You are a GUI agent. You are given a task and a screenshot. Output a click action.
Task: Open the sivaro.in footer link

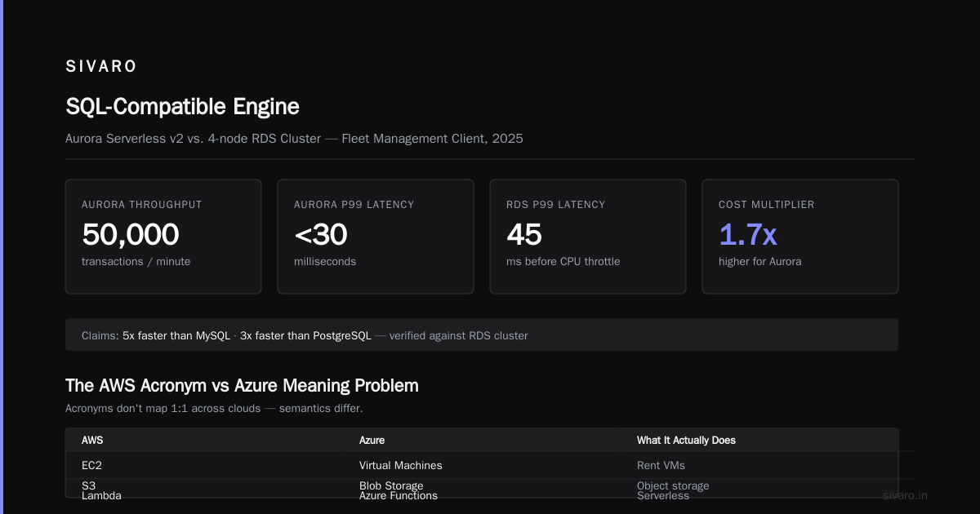coord(905,495)
